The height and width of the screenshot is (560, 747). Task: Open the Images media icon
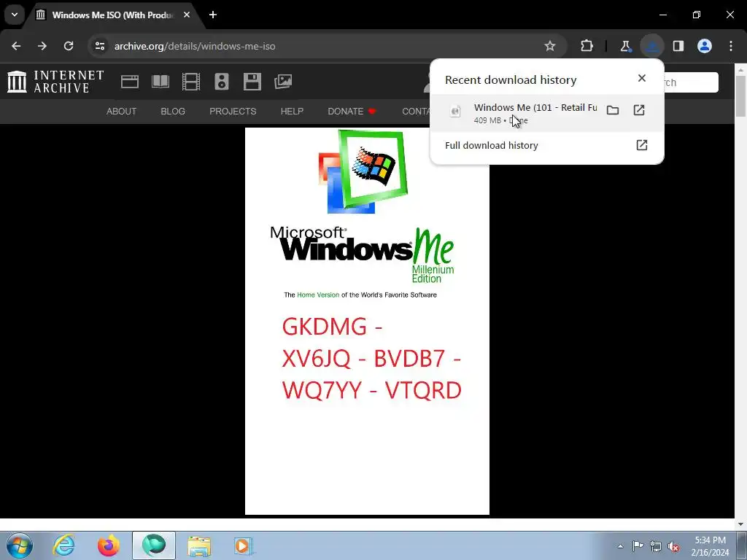coord(283,82)
